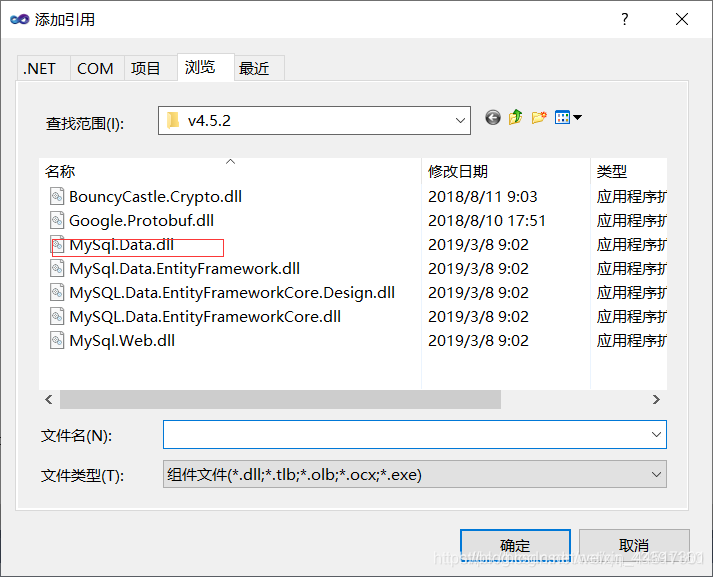This screenshot has width=713, height=577.
Task: Switch to the COM tab
Action: pos(95,69)
